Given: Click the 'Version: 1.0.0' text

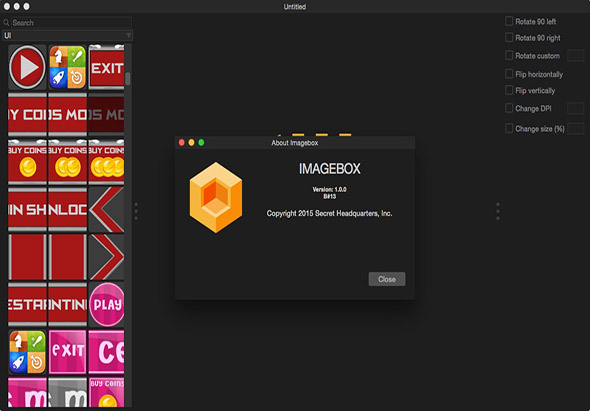Looking at the screenshot, I should tap(330, 189).
